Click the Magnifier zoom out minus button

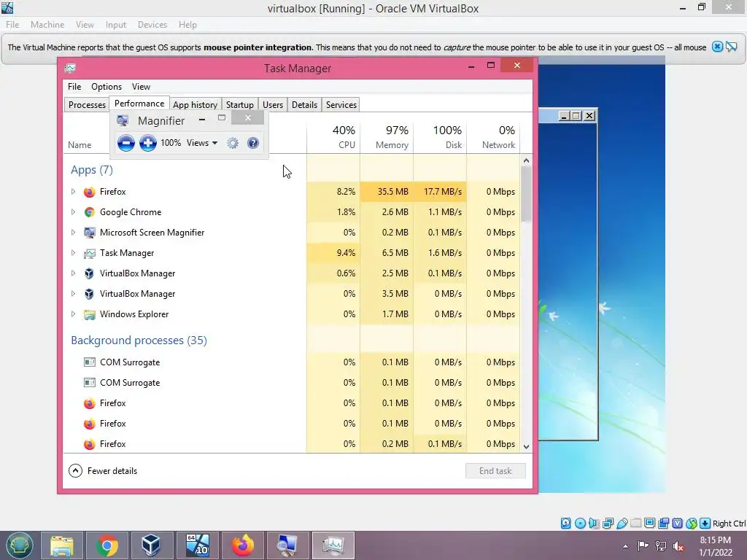(125, 143)
